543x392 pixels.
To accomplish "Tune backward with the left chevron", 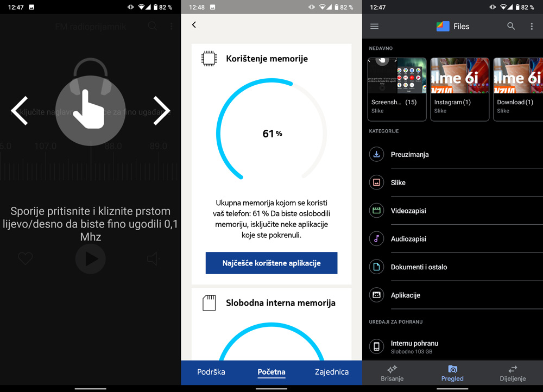I will (20, 111).
